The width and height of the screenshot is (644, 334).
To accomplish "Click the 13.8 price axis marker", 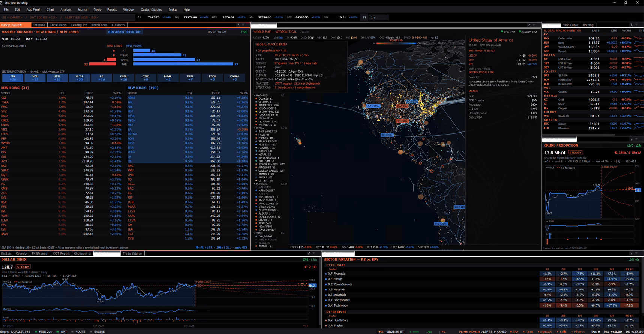I will (x=637, y=190).
